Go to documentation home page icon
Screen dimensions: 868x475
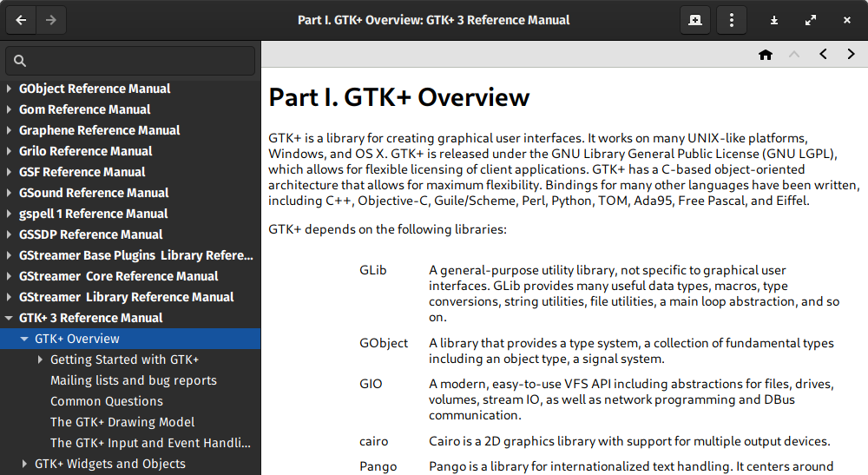(765, 54)
